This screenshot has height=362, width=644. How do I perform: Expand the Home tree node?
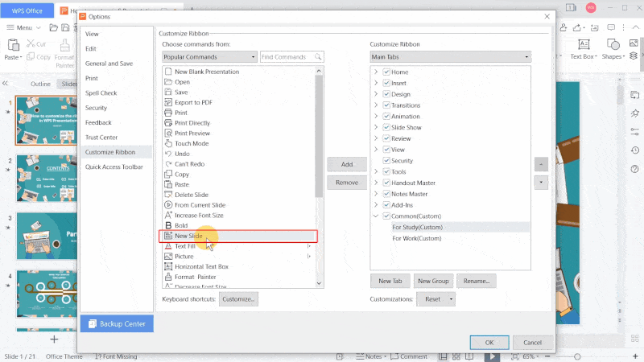pyautogui.click(x=376, y=72)
